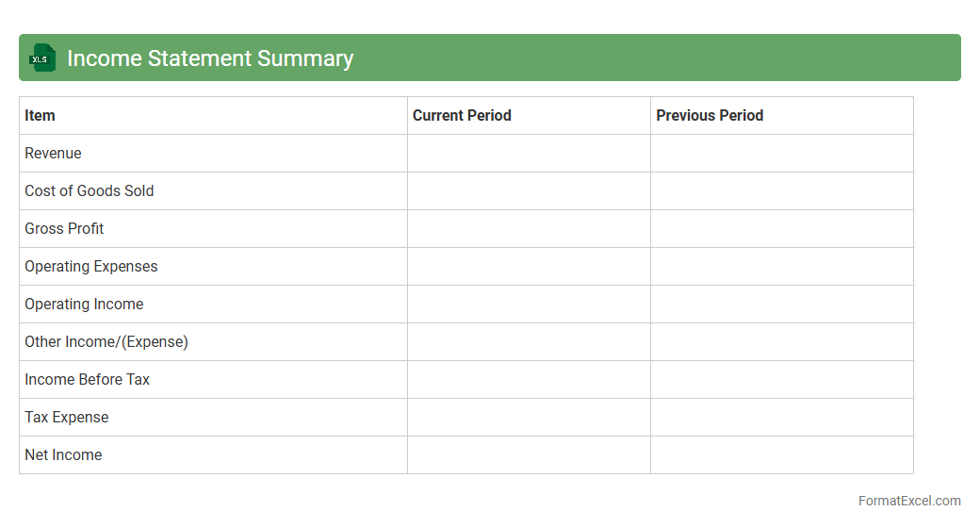This screenshot has width=980, height=528.
Task: Click the green XLS file icon
Action: tap(42, 58)
